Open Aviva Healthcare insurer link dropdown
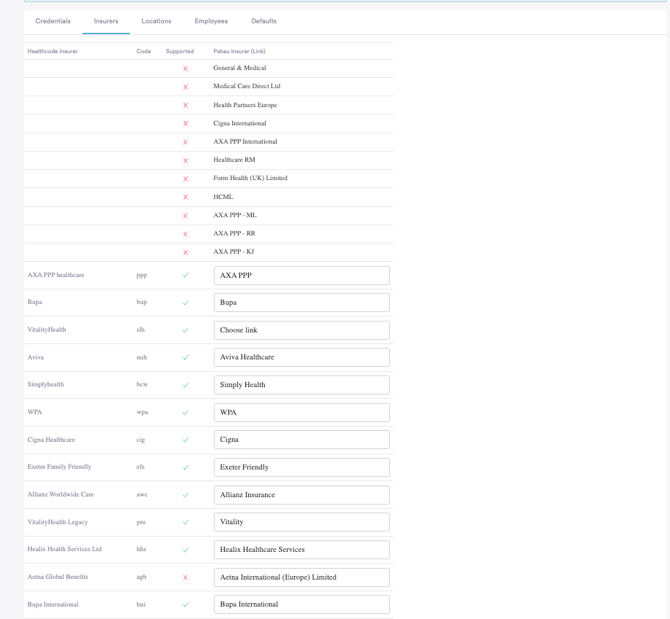 (301, 357)
